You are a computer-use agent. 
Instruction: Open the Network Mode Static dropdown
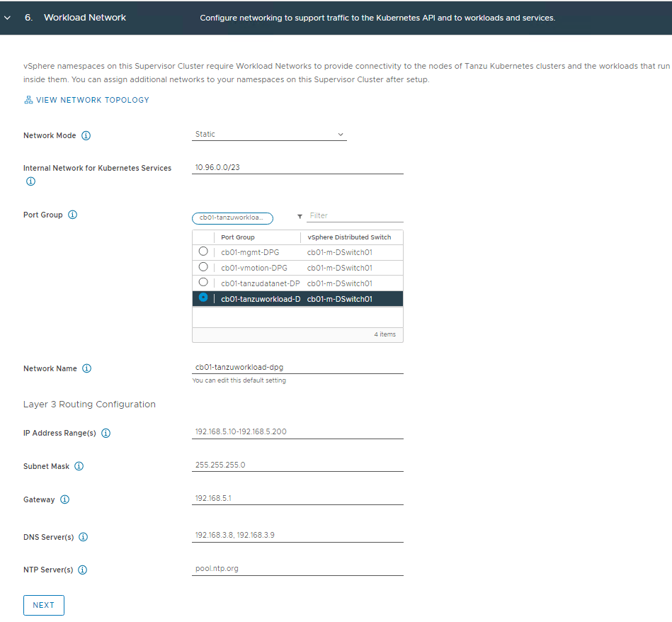pyautogui.click(x=270, y=135)
